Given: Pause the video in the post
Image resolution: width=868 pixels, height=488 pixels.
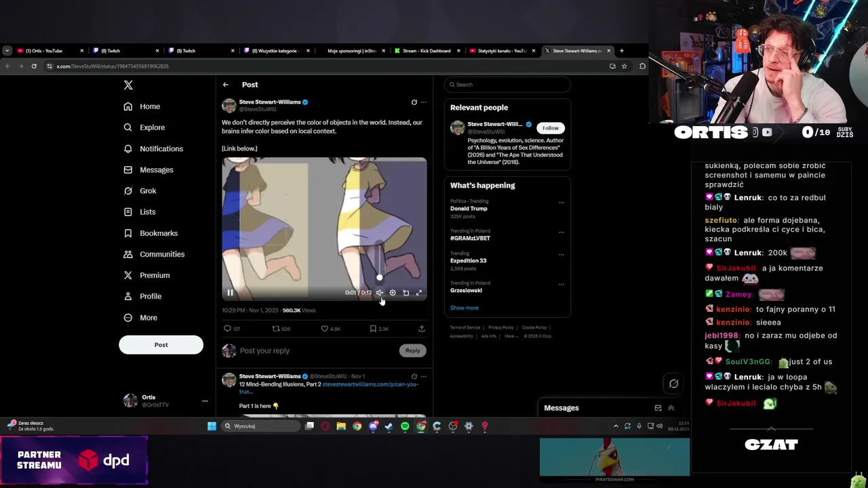Looking at the screenshot, I should coord(230,293).
